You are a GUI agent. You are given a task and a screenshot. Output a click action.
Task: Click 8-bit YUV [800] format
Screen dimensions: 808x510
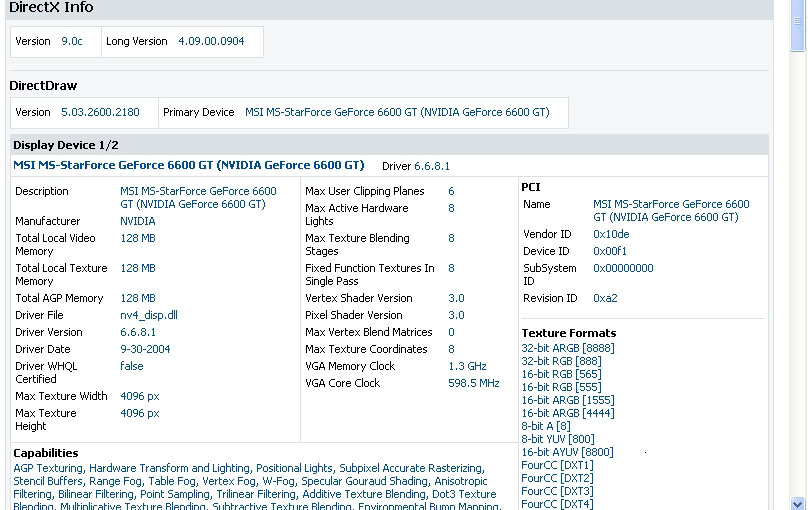coord(558,439)
